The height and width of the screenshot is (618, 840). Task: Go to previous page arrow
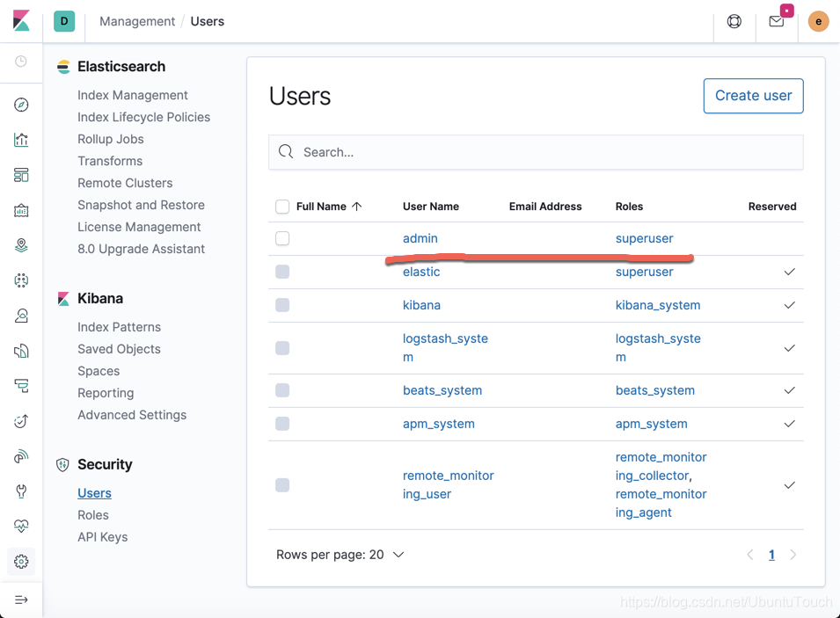750,555
